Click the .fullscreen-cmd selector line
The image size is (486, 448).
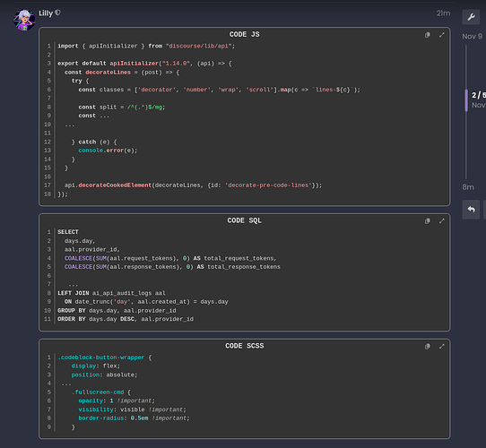tap(101, 392)
